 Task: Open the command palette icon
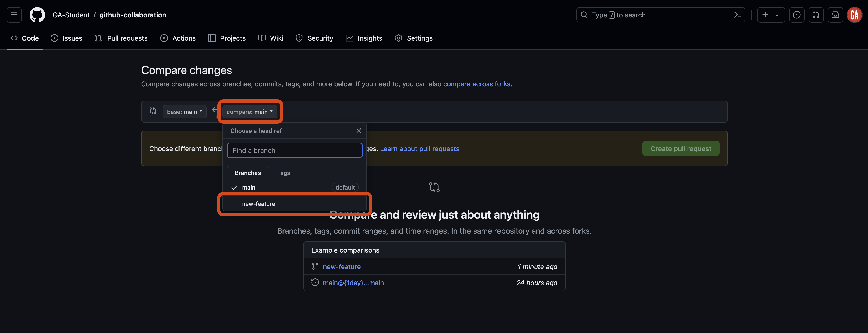point(738,15)
